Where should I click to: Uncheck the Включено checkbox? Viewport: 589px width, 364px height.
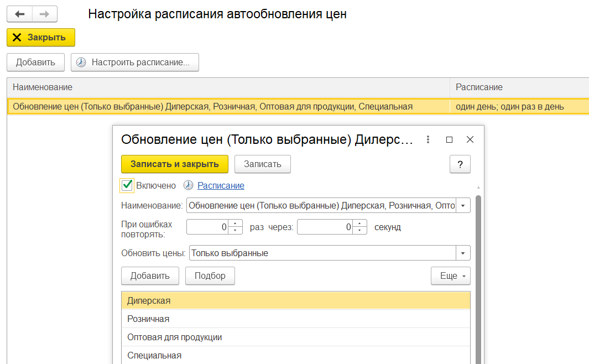[x=127, y=185]
